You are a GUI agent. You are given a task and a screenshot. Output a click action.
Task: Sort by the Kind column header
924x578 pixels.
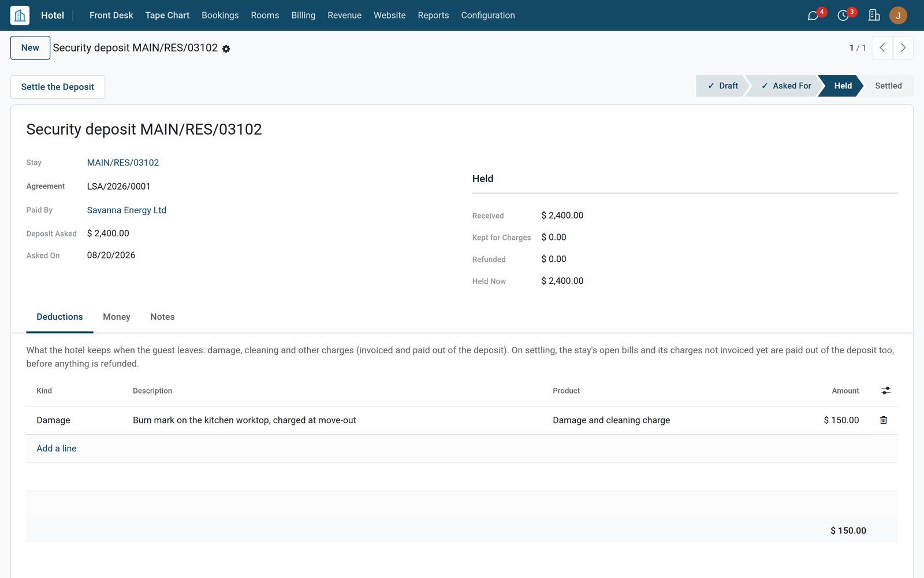coord(44,391)
